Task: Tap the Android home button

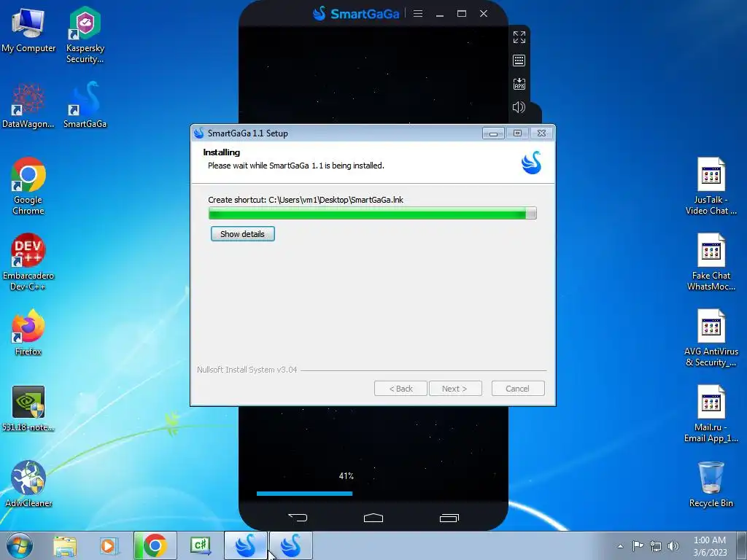Action: click(x=373, y=518)
